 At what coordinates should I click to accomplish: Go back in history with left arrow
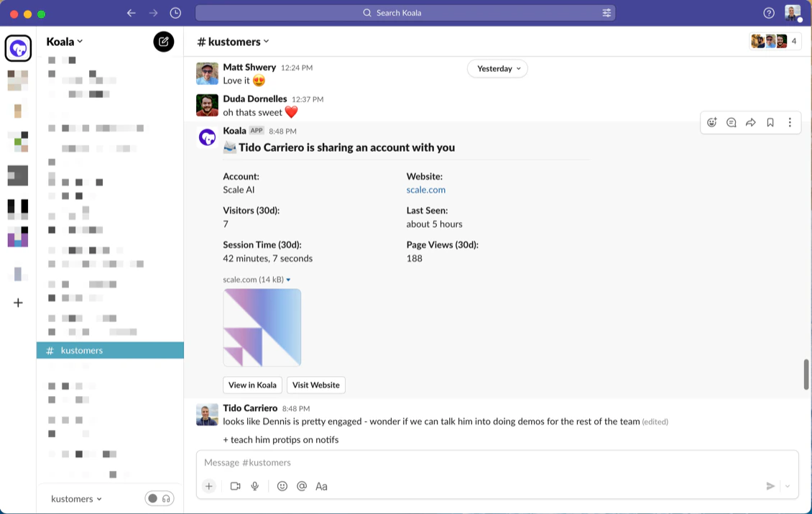coord(131,13)
